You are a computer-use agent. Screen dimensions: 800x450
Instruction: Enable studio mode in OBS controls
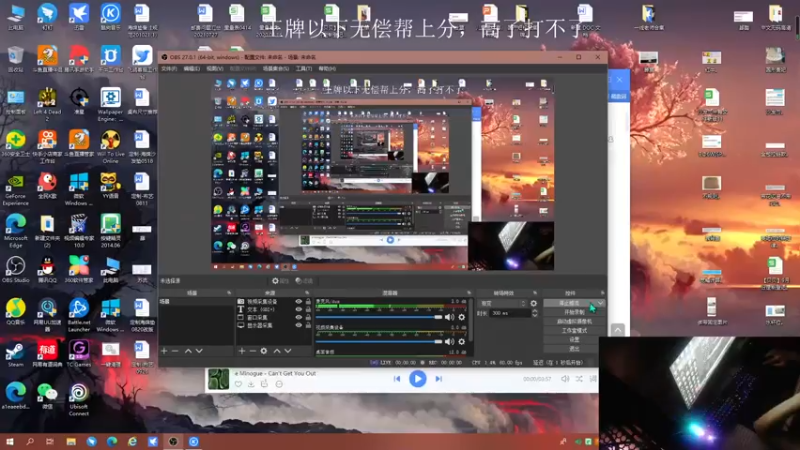574,331
